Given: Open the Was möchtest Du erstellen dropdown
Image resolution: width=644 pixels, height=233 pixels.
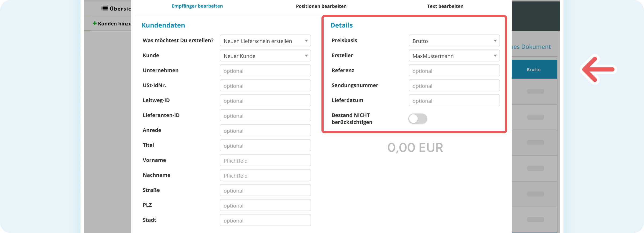Looking at the screenshot, I should (265, 41).
